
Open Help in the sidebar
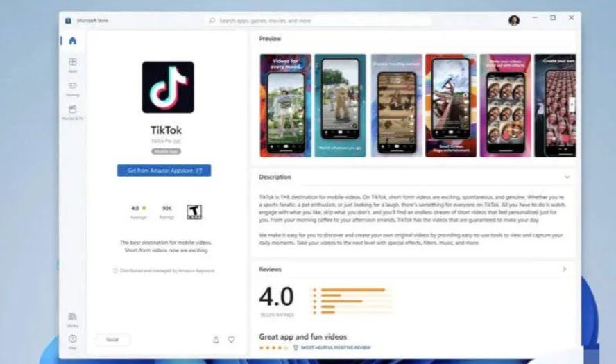pyautogui.click(x=73, y=342)
